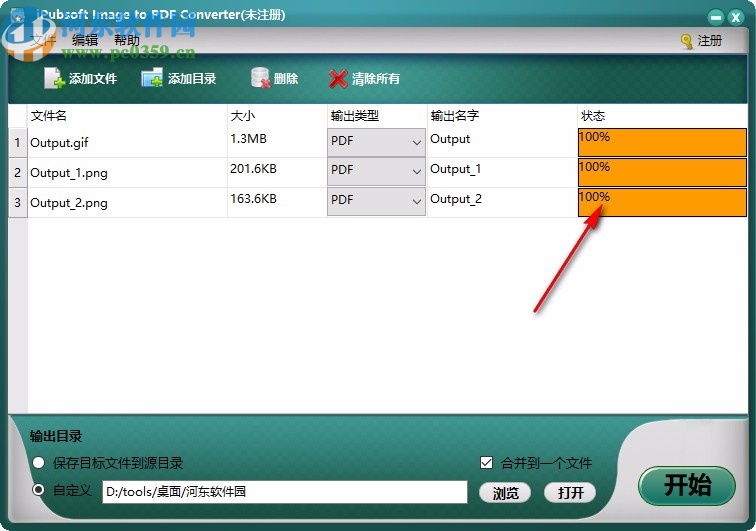Click the key icon for Register
Screen dimensions: 756x531
point(687,41)
